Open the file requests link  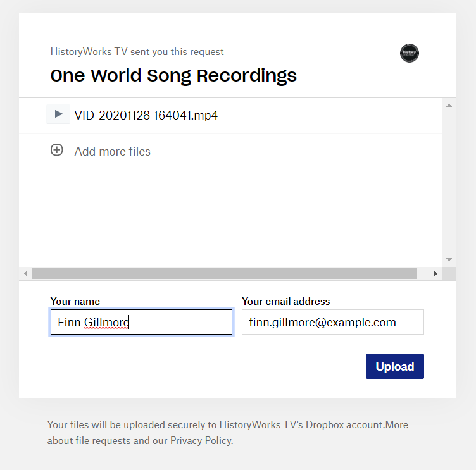pyautogui.click(x=103, y=440)
